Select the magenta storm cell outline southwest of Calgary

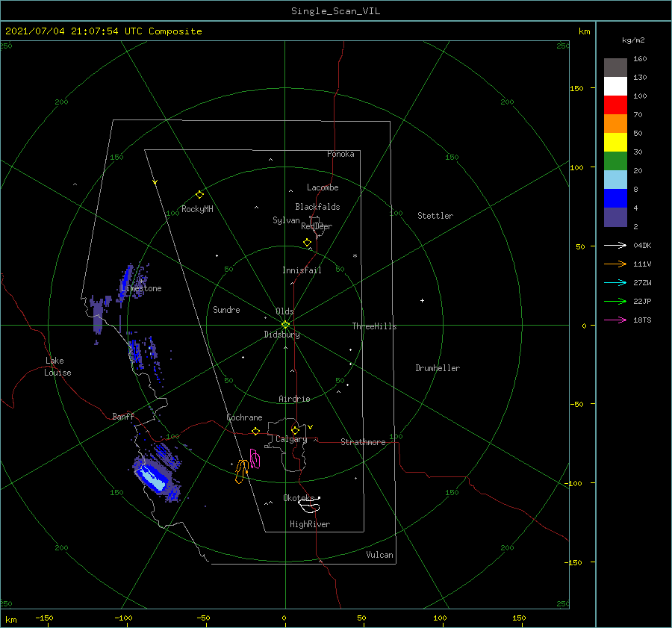pyautogui.click(x=255, y=458)
